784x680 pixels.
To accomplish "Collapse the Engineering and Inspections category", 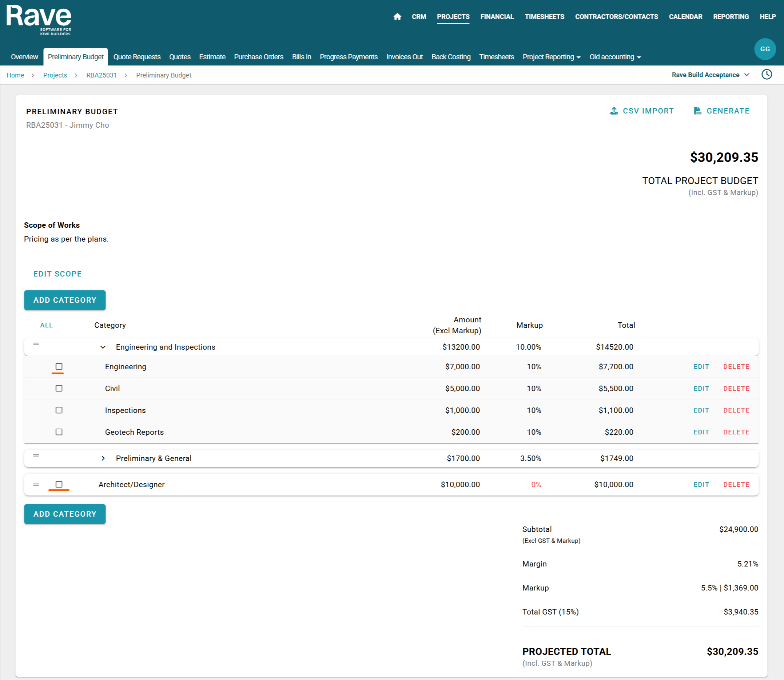I will tap(103, 347).
